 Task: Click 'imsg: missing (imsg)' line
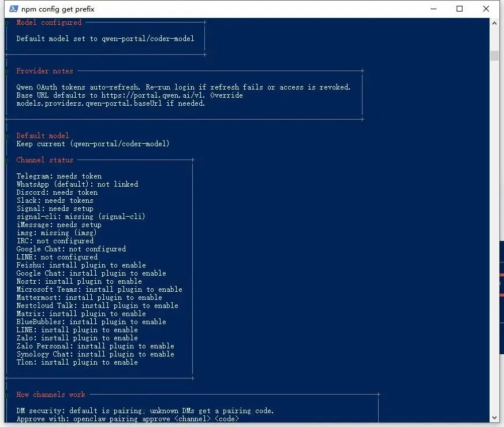coord(57,233)
